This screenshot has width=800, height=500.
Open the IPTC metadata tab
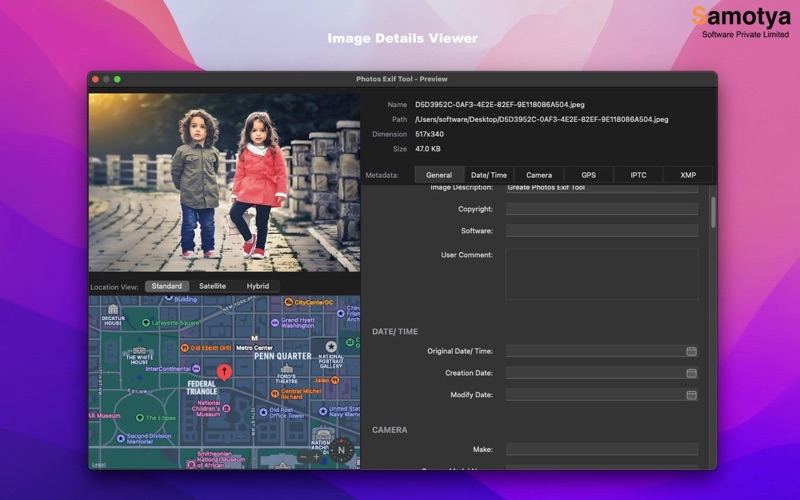(638, 175)
